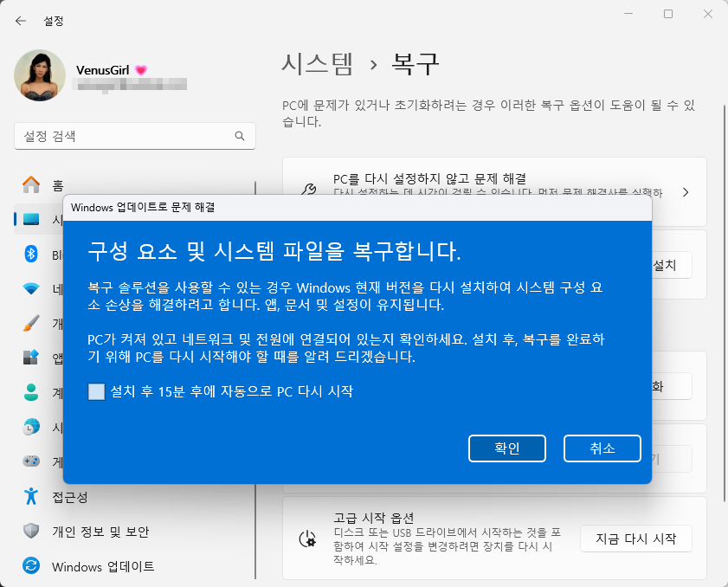Click the 시스템 breadcrumb link
The width and height of the screenshot is (728, 587).
[x=318, y=64]
